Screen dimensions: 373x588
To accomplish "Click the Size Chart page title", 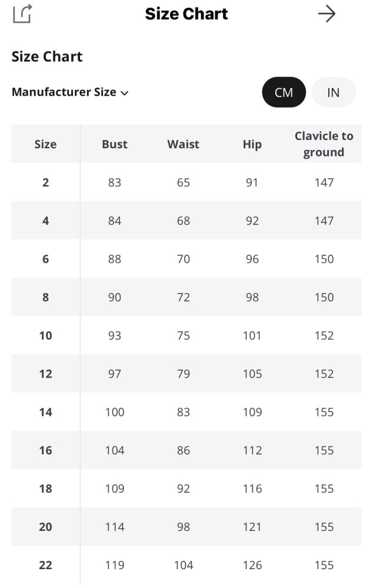I will (x=186, y=14).
